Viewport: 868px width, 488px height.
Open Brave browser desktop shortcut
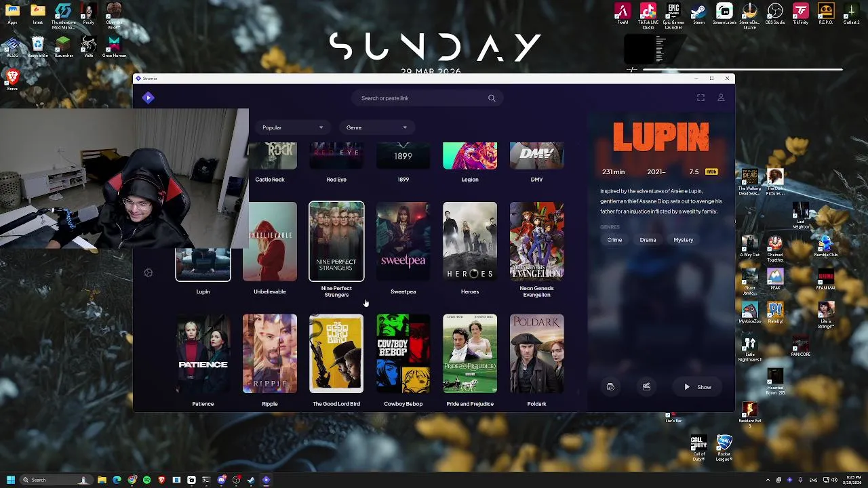point(12,80)
